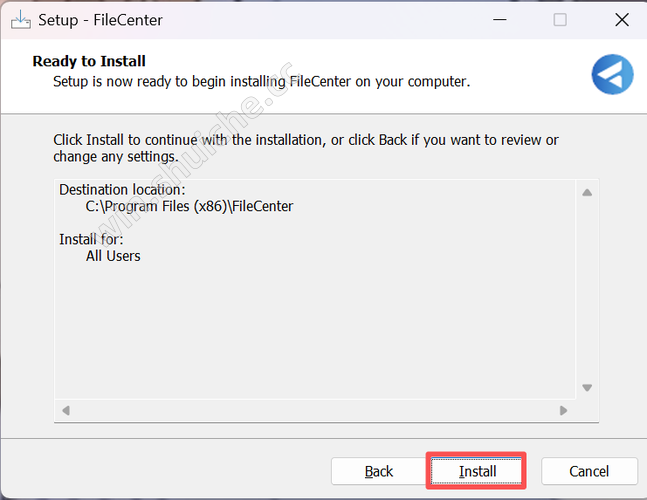647x500 pixels.
Task: Click the scroll down arrow in summary box
Action: [x=587, y=388]
